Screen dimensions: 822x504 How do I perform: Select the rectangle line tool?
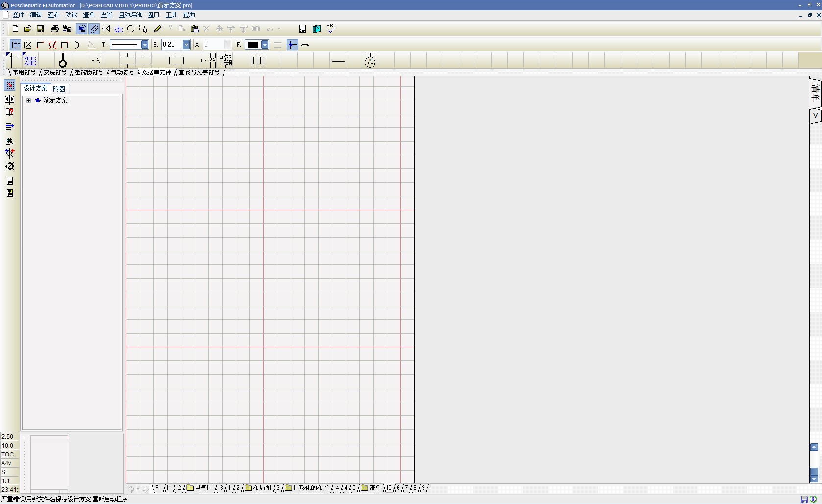click(65, 45)
